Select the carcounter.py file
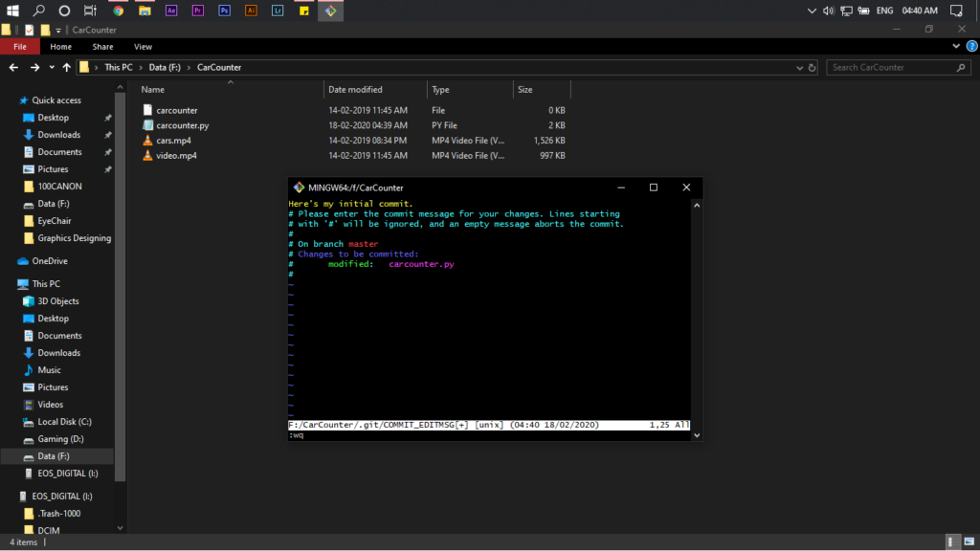The width and height of the screenshot is (980, 551). 182,125
